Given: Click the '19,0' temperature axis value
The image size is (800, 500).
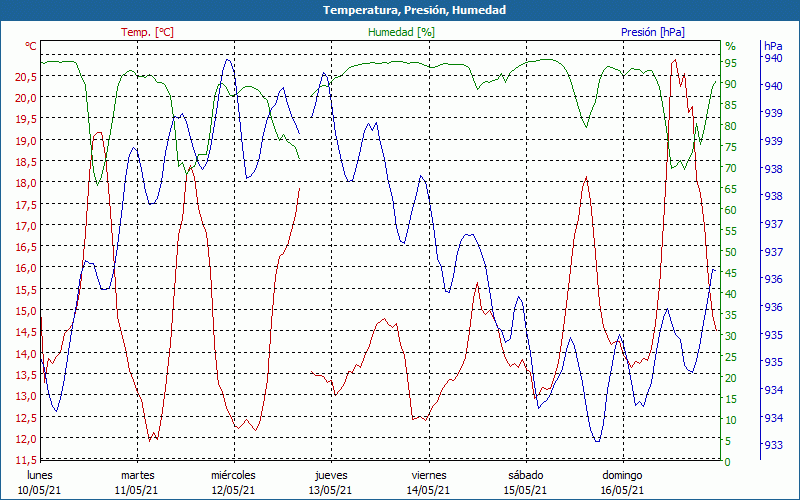Looking at the screenshot, I should (x=26, y=141).
